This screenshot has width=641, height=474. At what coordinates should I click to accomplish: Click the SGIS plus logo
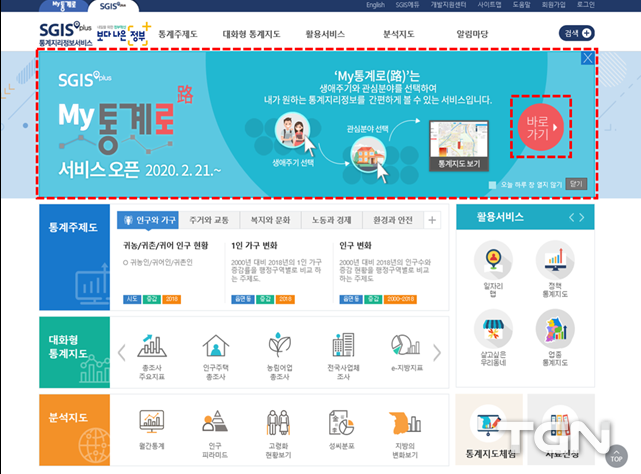pyautogui.click(x=65, y=34)
